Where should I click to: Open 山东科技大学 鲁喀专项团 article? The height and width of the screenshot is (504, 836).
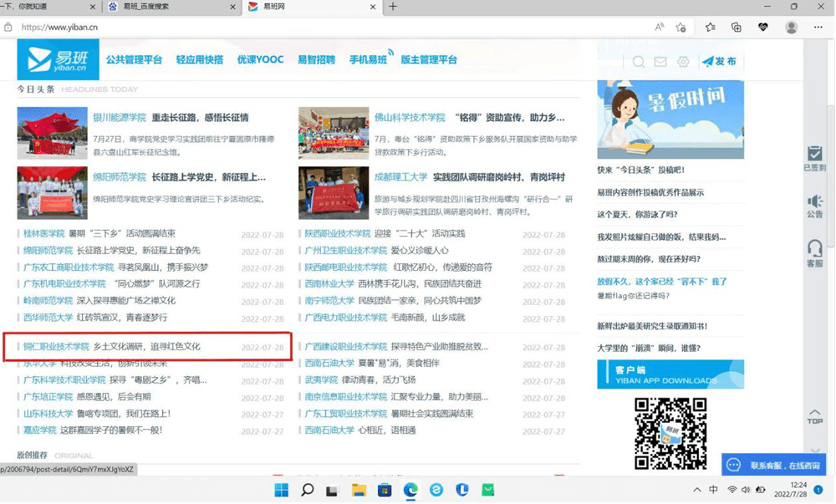pyautogui.click(x=97, y=414)
